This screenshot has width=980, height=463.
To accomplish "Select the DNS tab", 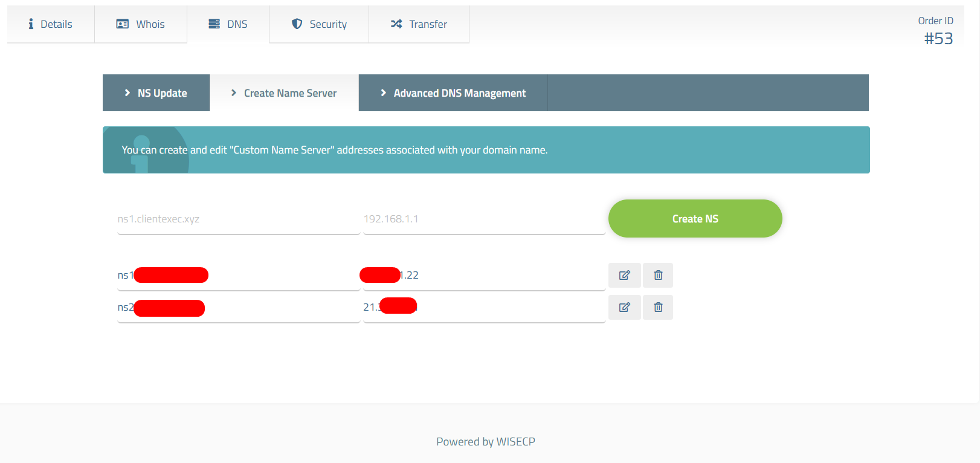I will click(x=228, y=24).
